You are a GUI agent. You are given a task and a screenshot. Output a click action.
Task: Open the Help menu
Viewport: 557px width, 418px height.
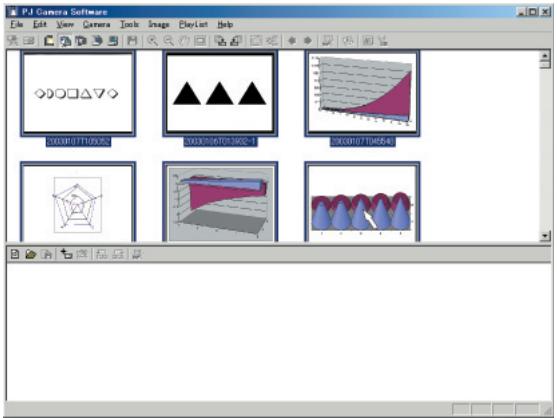click(225, 25)
